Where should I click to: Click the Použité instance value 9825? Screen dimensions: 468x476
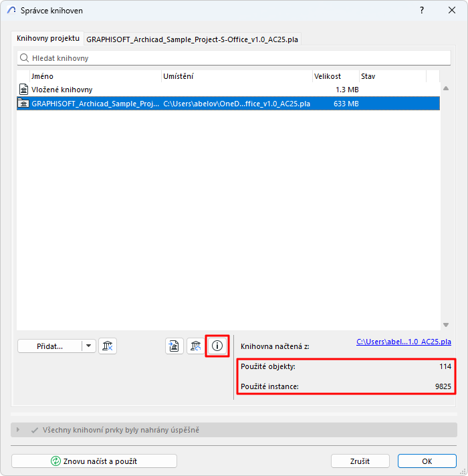click(443, 386)
